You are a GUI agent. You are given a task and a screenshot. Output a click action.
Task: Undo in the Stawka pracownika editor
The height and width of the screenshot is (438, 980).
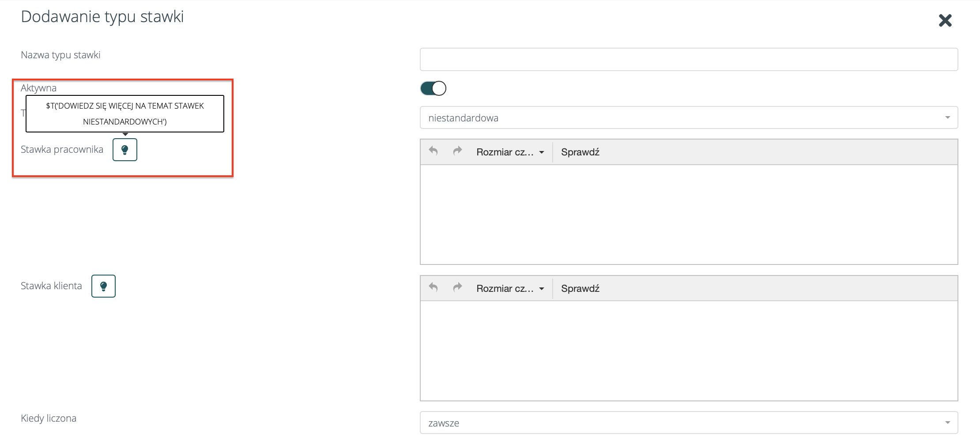point(433,151)
